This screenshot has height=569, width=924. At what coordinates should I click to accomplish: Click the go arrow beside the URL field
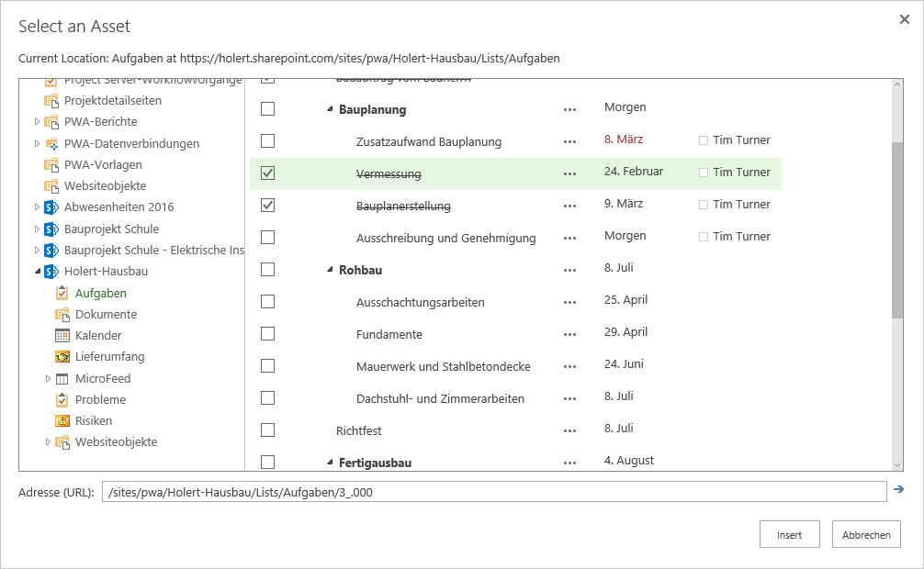898,489
